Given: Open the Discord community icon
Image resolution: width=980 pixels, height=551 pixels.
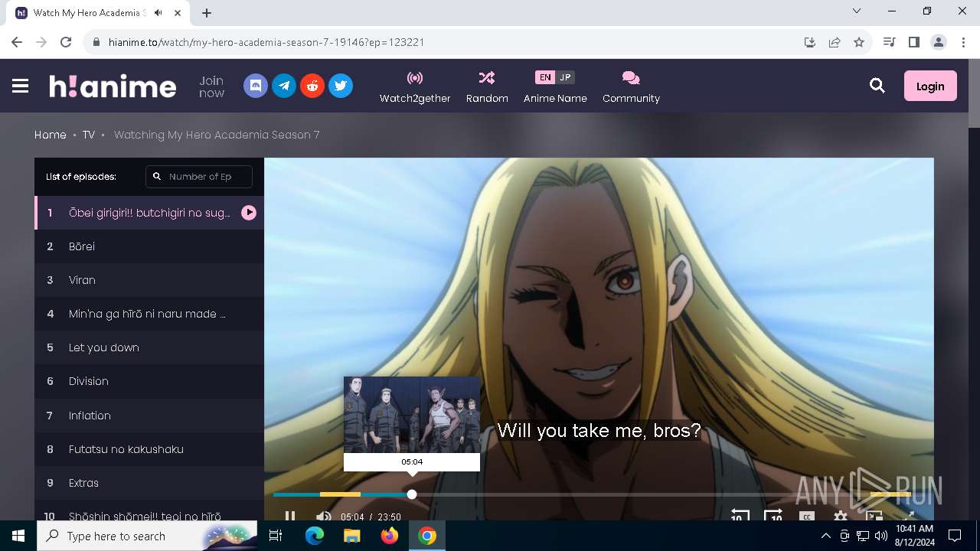Looking at the screenshot, I should point(256,85).
